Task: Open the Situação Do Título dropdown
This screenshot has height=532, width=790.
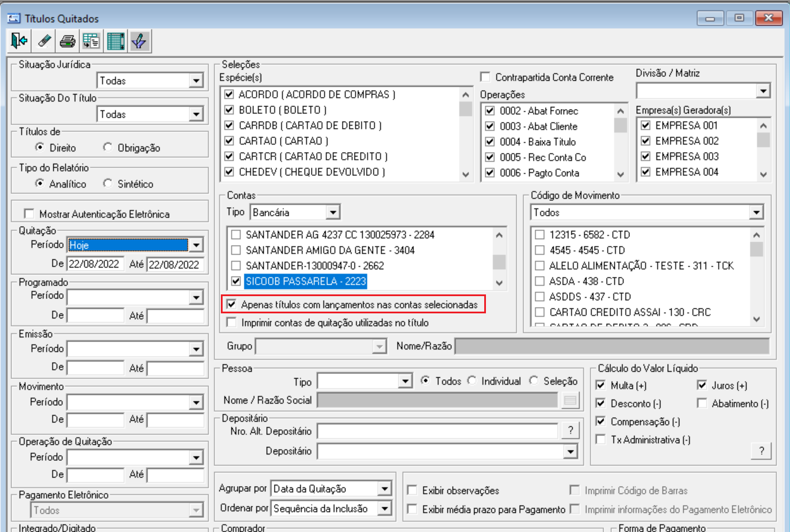Action: coord(196,114)
